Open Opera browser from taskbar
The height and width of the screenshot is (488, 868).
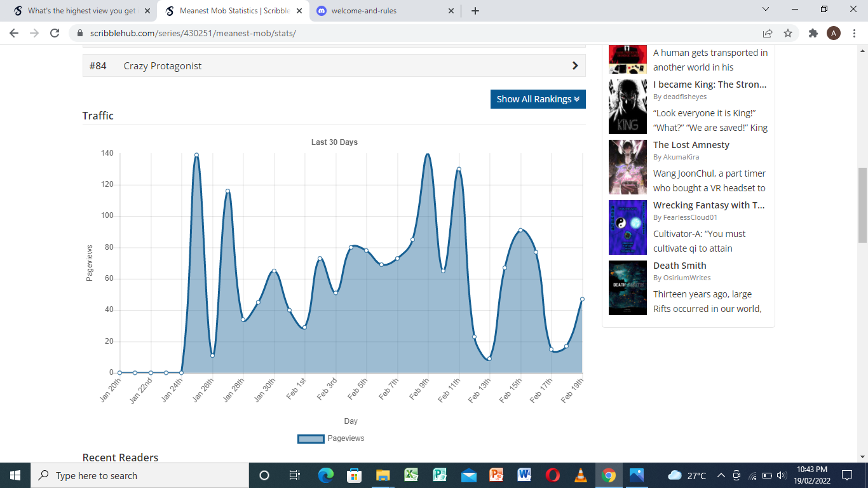552,475
